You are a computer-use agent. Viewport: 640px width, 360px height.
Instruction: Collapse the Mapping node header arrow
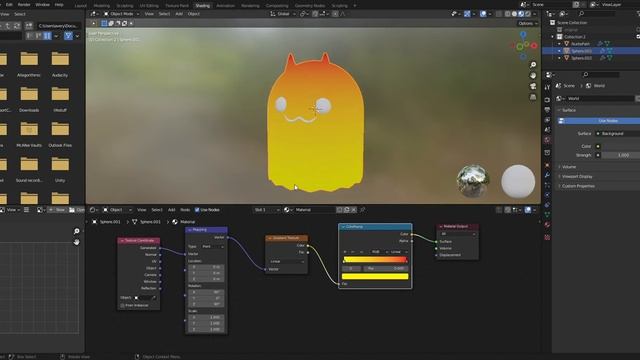[x=190, y=230]
